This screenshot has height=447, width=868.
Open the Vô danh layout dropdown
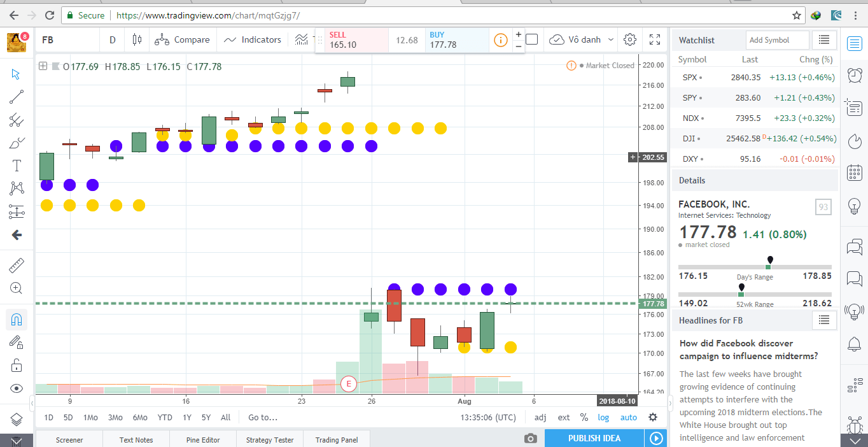click(x=582, y=39)
